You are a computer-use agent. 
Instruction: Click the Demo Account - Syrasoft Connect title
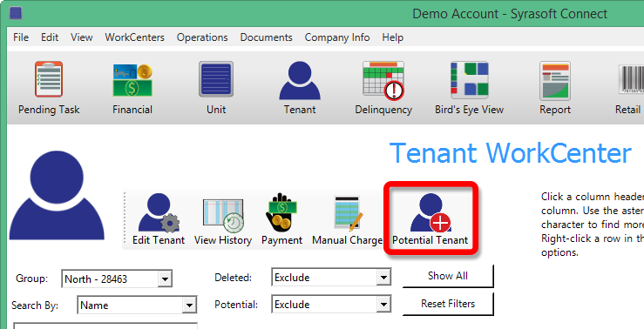(510, 14)
